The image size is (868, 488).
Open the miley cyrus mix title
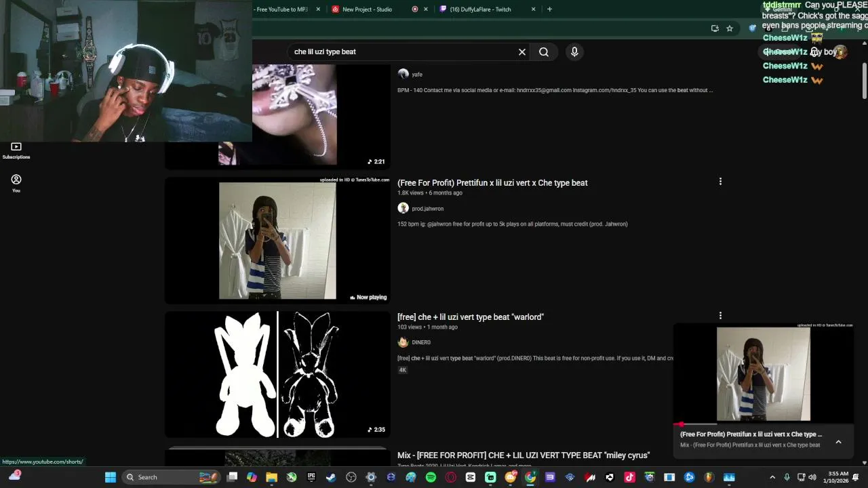pos(524,455)
